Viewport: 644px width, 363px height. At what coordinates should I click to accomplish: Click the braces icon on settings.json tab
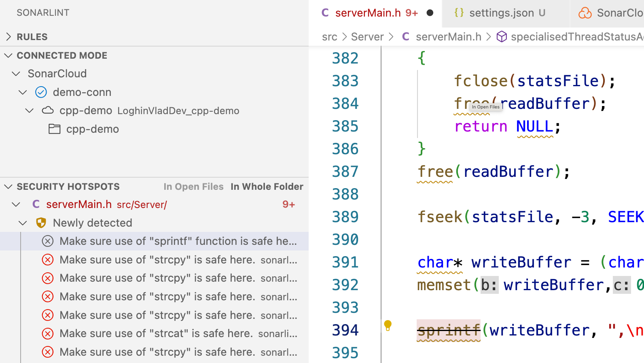[459, 13]
